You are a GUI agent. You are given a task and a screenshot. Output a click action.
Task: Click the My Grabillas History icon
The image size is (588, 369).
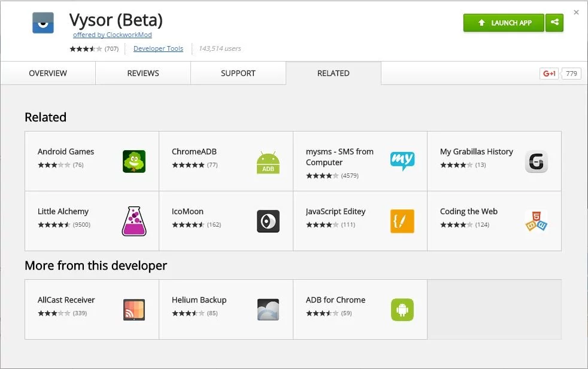click(x=537, y=161)
